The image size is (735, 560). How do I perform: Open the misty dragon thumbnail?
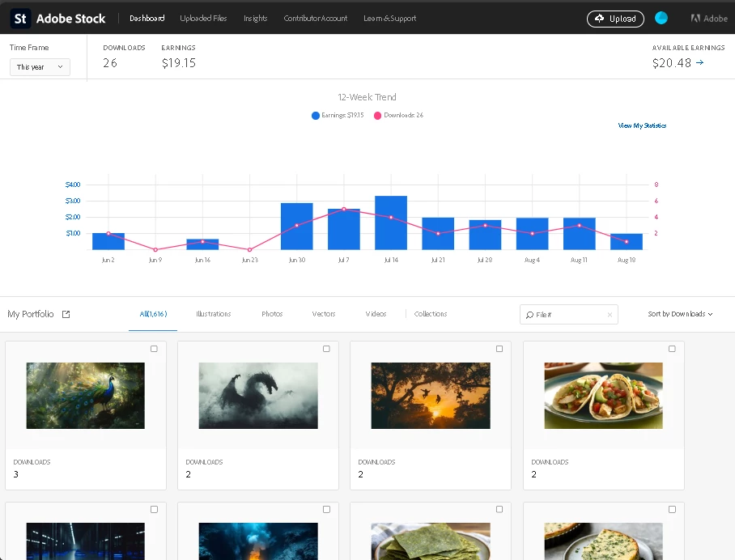point(258,396)
